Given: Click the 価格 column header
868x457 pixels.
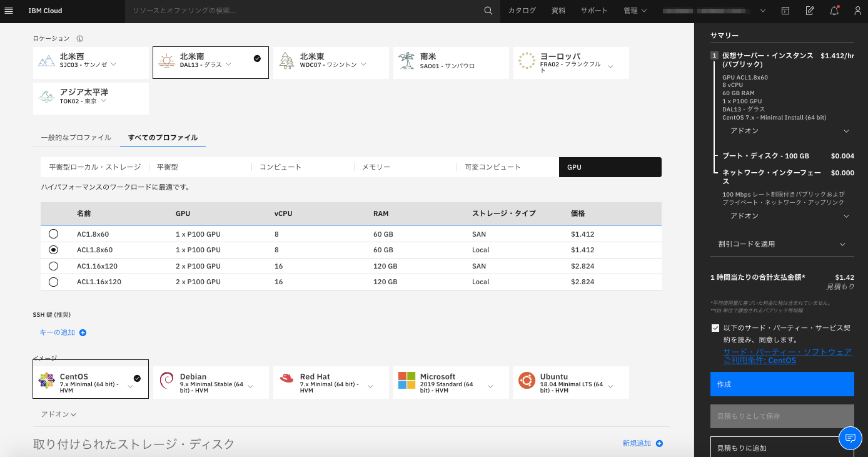Looking at the screenshot, I should click(578, 213).
